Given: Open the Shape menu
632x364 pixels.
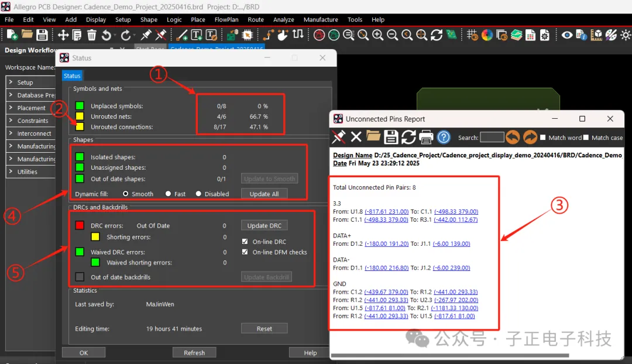Looking at the screenshot, I should coord(149,19).
